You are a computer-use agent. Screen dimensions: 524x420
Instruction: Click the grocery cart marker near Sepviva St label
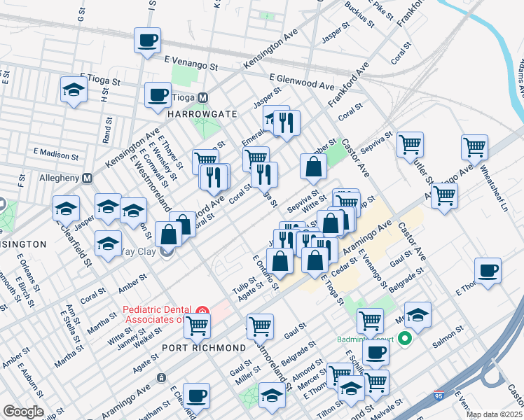pos(410,146)
